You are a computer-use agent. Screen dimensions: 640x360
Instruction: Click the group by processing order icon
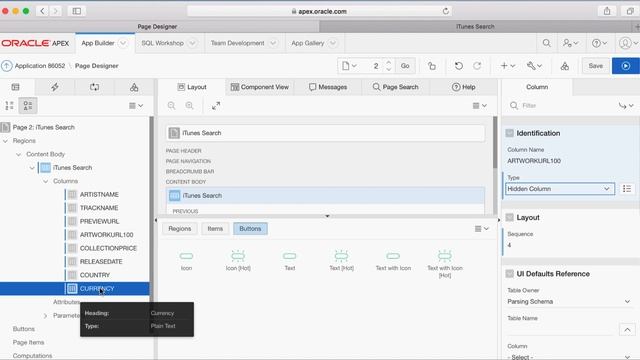point(9,106)
